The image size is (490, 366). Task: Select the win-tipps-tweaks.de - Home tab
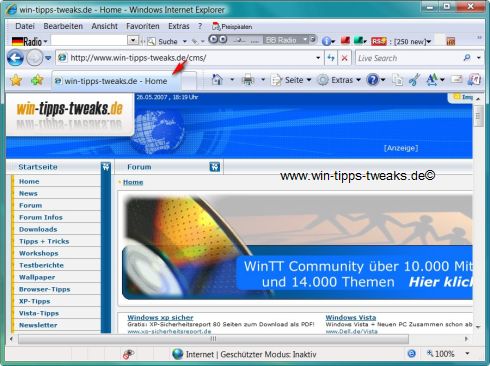point(117,81)
